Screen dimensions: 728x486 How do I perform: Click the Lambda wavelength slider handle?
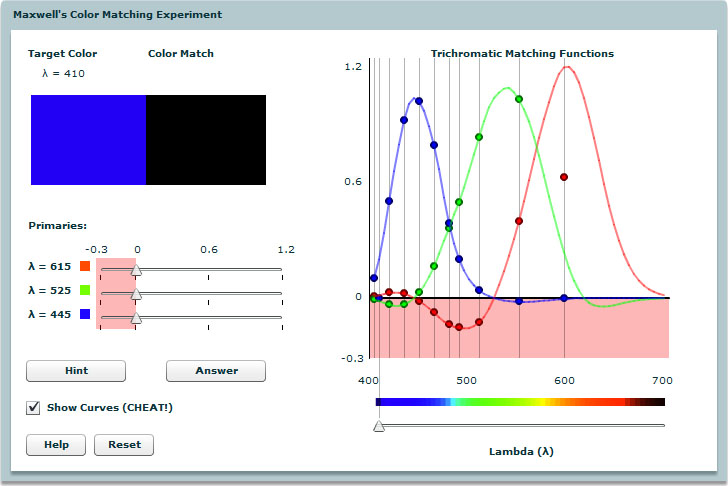tap(378, 426)
